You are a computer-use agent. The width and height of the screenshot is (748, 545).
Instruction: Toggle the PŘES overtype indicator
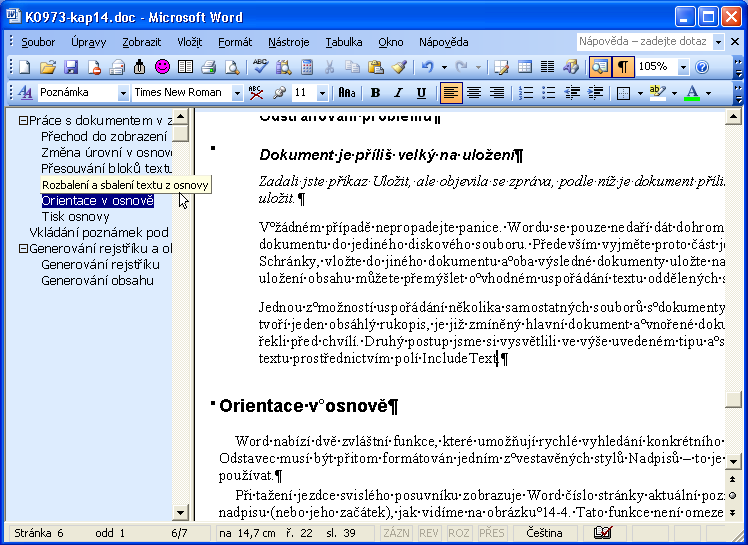click(x=492, y=533)
